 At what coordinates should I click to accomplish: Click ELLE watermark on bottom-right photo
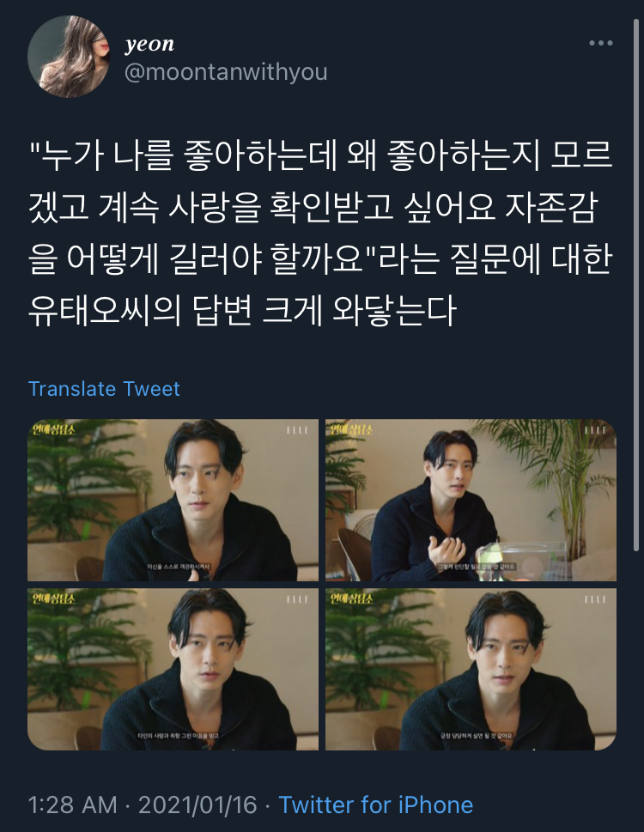point(595,599)
